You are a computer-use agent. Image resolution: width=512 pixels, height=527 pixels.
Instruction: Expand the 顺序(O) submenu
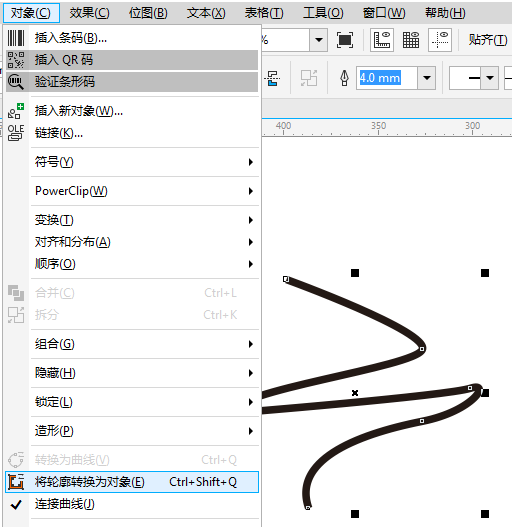[x=132, y=264]
